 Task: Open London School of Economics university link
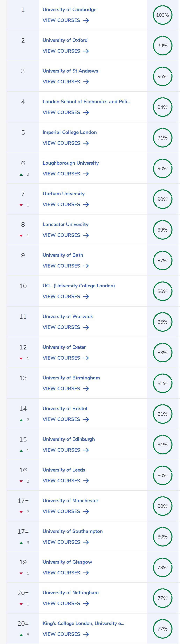pos(86,101)
